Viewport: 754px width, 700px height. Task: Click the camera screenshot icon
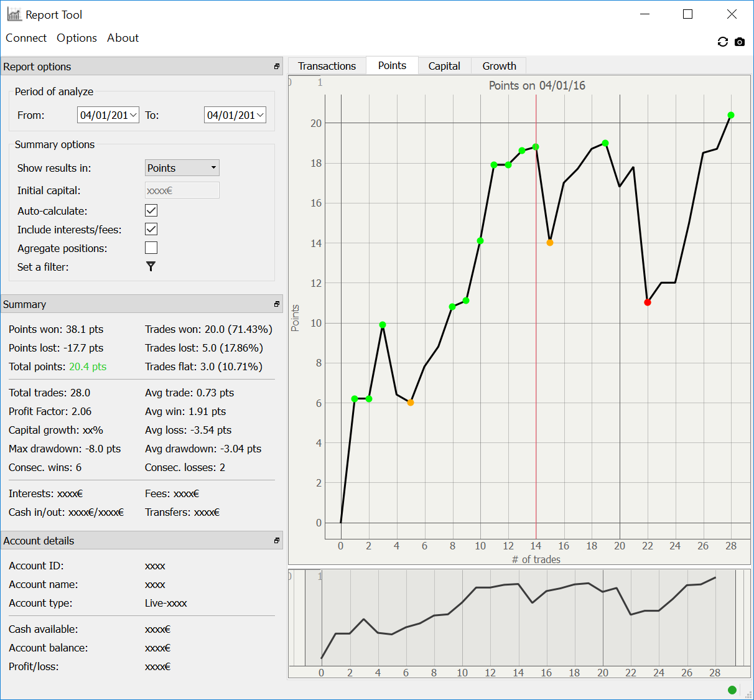tap(739, 42)
